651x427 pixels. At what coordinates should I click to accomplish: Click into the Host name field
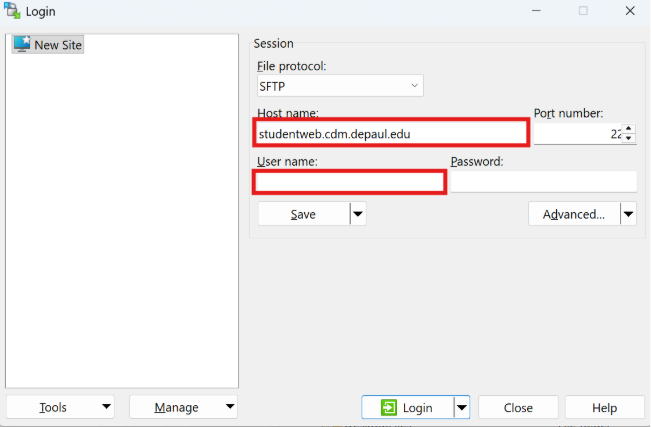click(x=390, y=132)
